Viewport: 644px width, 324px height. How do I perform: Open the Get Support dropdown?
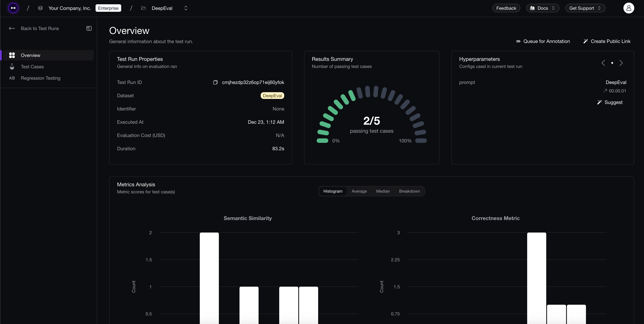click(585, 8)
